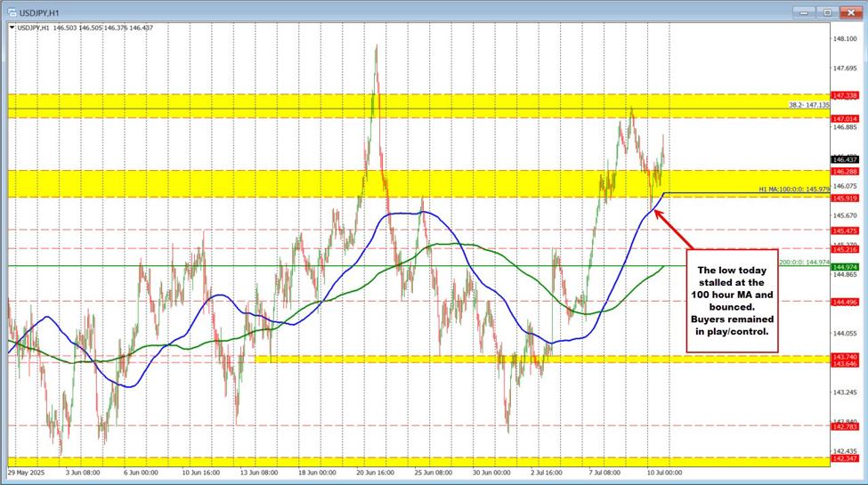This screenshot has height=485, width=868.
Task: Click the 20 Jun 16:00 time axis label
Action: [376, 473]
